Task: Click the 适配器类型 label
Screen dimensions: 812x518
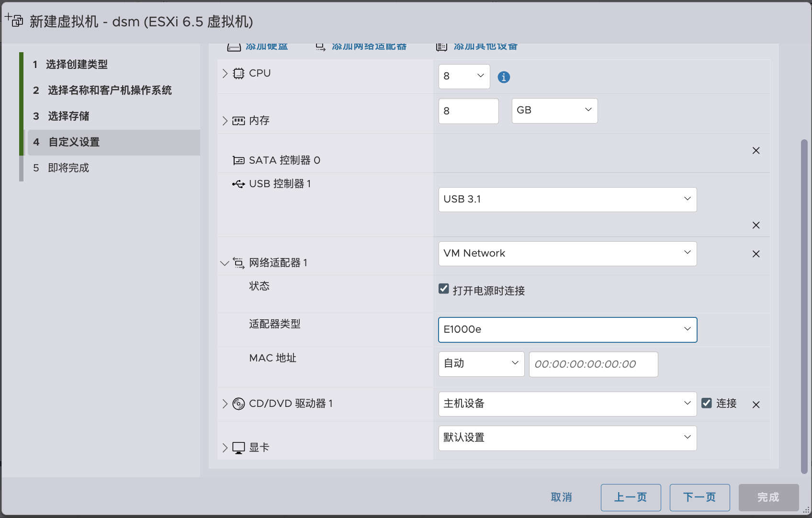Action: [275, 324]
